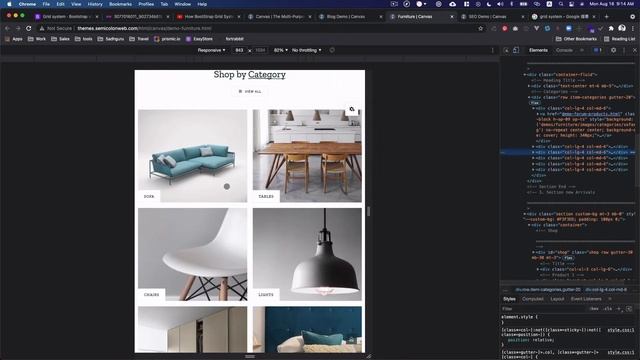Open the Chairs category thumbnail
The image size is (640, 360).
tap(192, 254)
